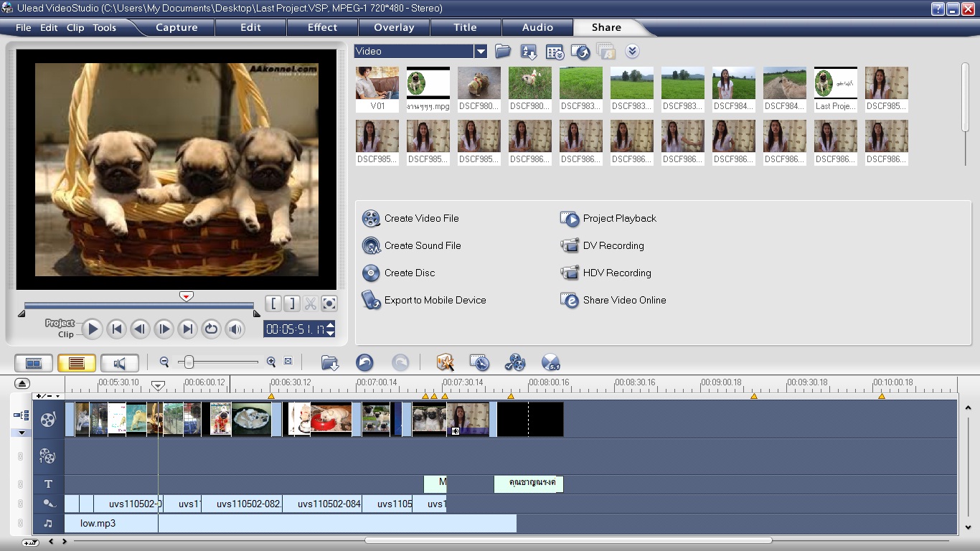980x551 pixels.
Task: Go to the Effect step tab
Action: pos(322,27)
